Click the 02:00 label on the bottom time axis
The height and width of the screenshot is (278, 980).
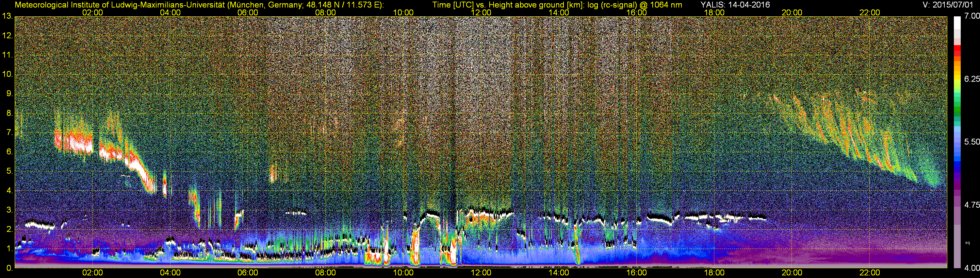tap(92, 273)
